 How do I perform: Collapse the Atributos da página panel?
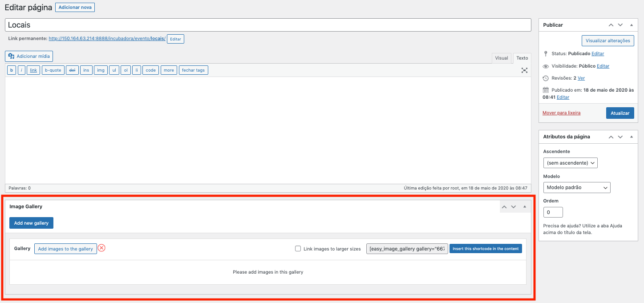pyautogui.click(x=631, y=137)
